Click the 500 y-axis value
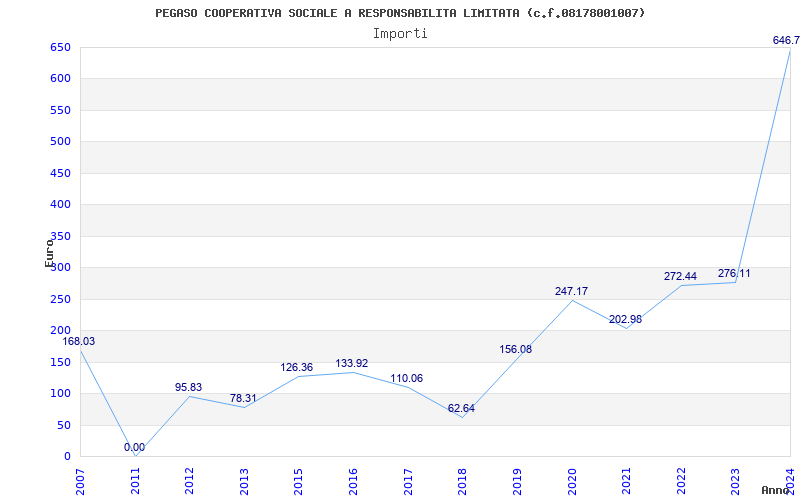 coord(60,141)
